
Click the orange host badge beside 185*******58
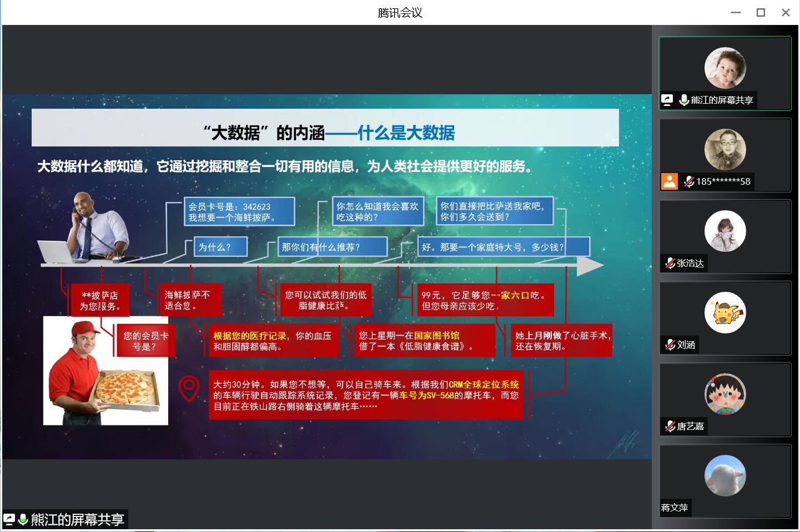point(670,181)
